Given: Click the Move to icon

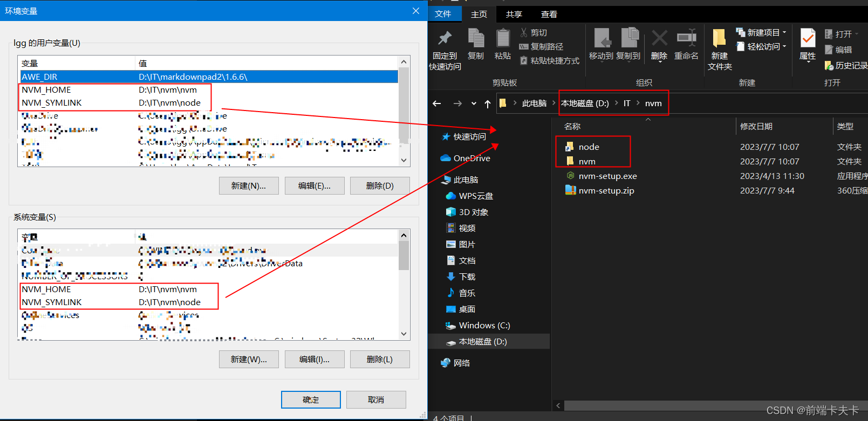Looking at the screenshot, I should (x=602, y=38).
